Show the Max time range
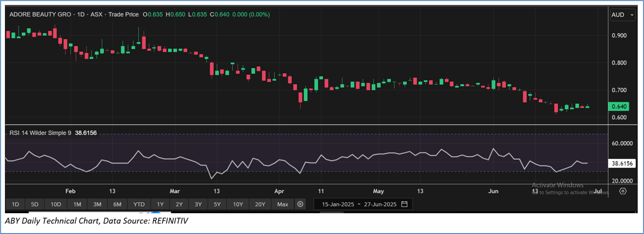Viewport: 644px width, 234px height. click(283, 204)
